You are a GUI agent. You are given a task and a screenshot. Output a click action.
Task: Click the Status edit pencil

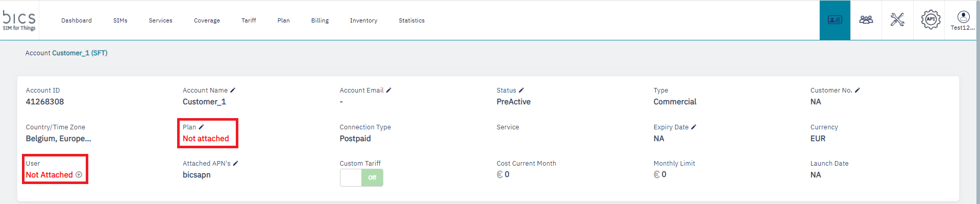(521, 90)
